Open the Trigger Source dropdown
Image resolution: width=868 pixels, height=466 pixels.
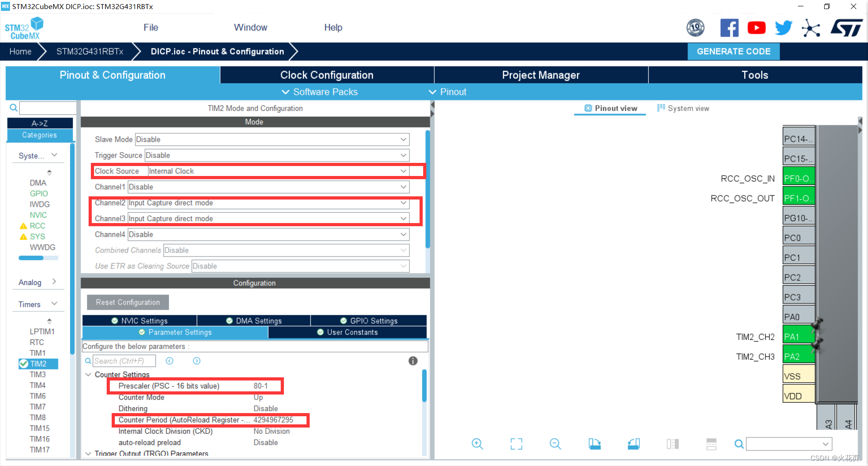coord(277,155)
